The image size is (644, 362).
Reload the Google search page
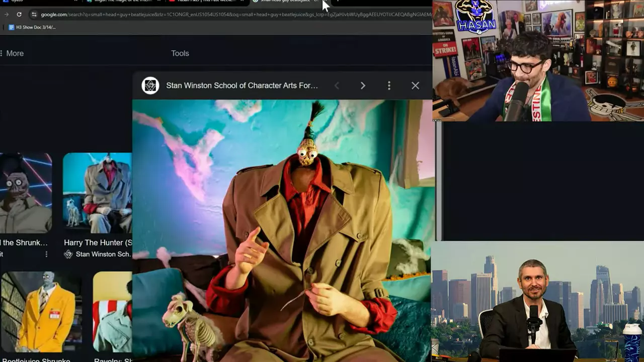[x=19, y=14]
